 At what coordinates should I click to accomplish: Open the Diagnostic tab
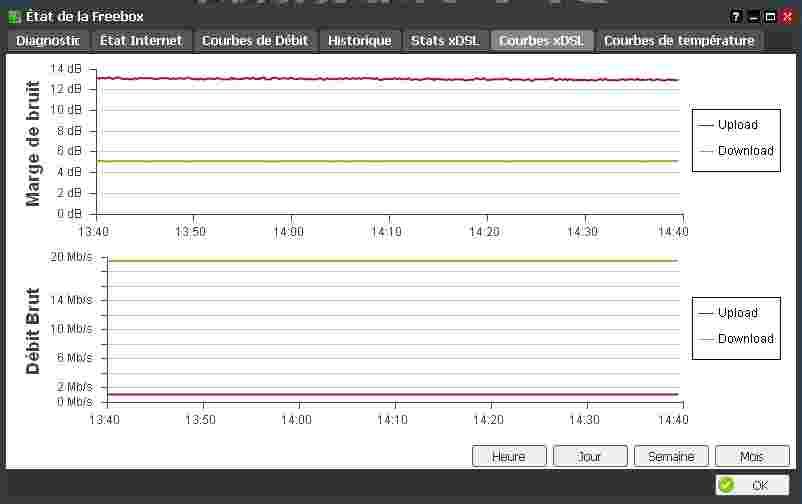pos(48,41)
